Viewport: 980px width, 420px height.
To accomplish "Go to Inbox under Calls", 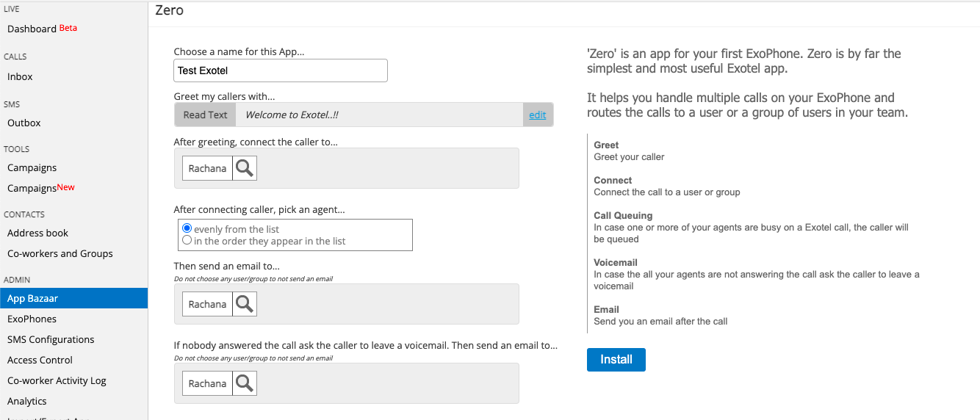I will pyautogui.click(x=20, y=76).
